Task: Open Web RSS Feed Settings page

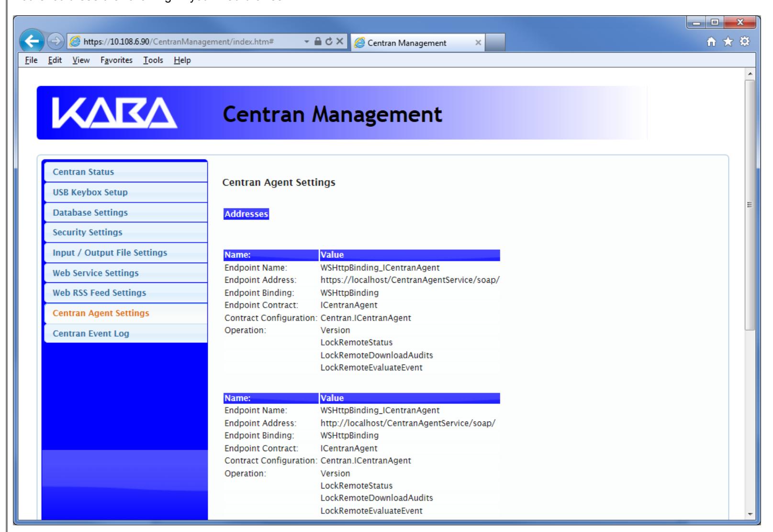Action: pos(126,293)
